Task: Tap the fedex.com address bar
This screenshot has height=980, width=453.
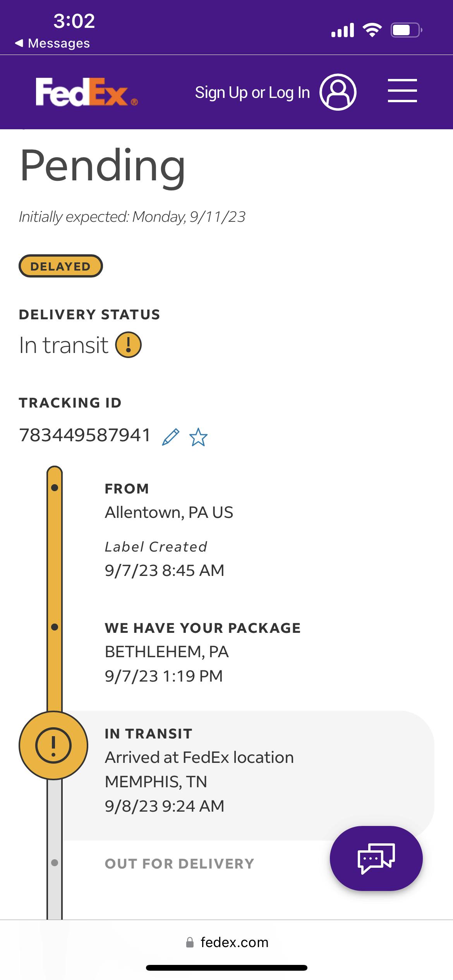Action: (x=227, y=942)
